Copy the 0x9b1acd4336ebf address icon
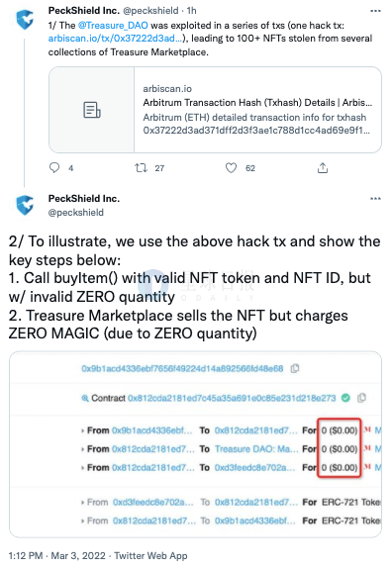The image size is (392, 570). click(295, 368)
